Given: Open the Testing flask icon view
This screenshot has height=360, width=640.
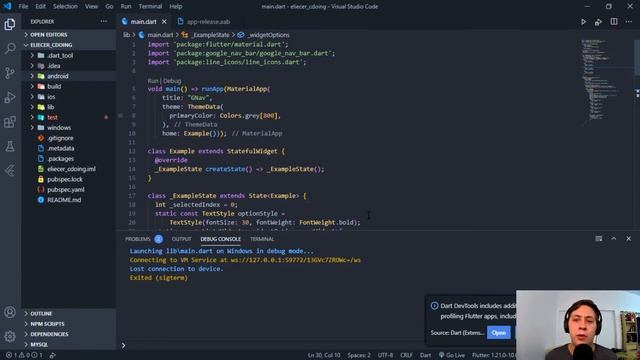Looking at the screenshot, I should click(10, 146).
